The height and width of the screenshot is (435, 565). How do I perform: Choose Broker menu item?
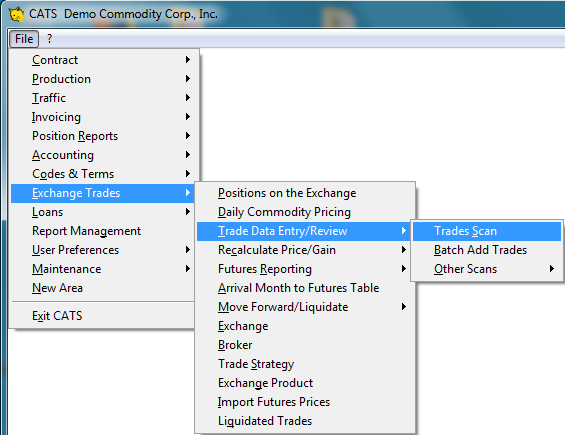[x=305, y=345]
